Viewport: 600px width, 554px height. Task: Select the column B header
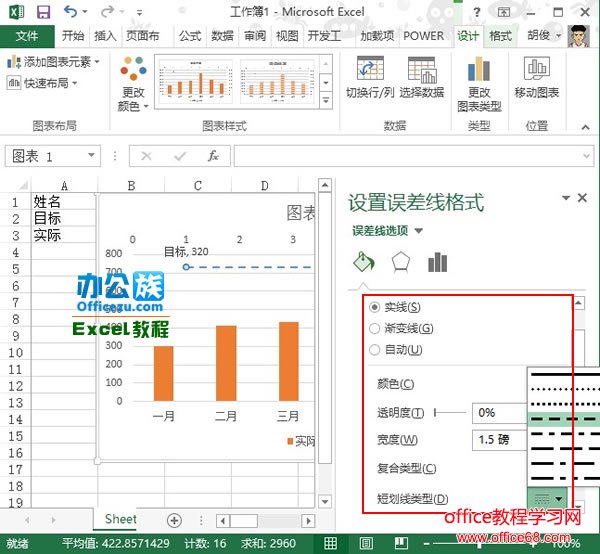[131, 186]
